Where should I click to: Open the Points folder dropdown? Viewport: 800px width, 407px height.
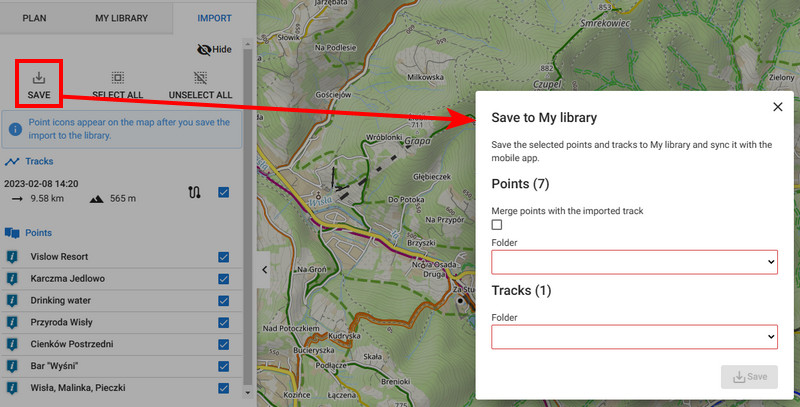634,262
